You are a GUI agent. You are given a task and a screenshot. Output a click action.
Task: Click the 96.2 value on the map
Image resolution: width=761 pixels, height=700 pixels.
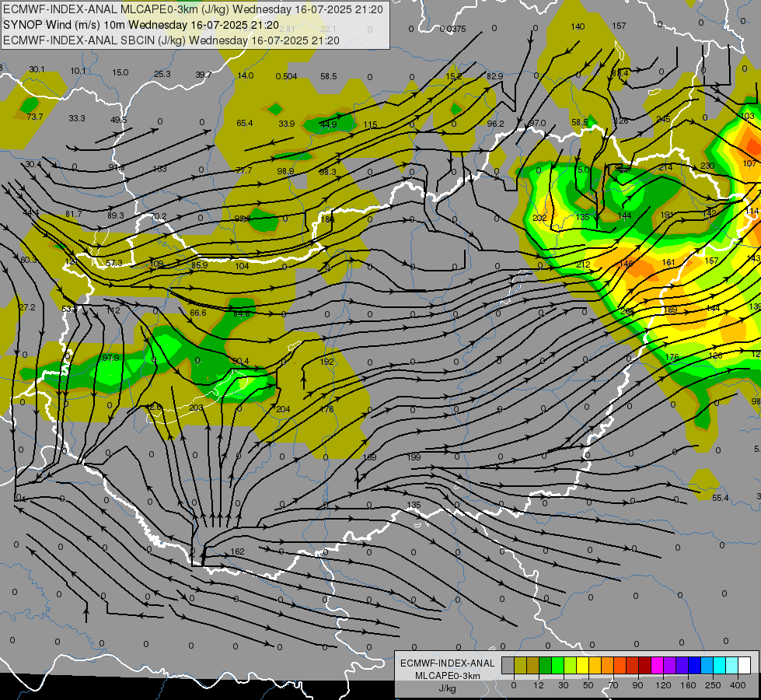click(495, 124)
